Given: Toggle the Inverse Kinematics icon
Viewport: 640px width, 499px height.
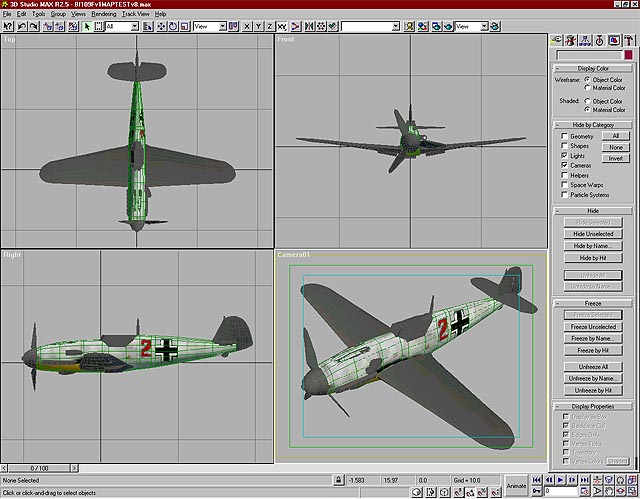Looking at the screenshot, I should [296, 27].
